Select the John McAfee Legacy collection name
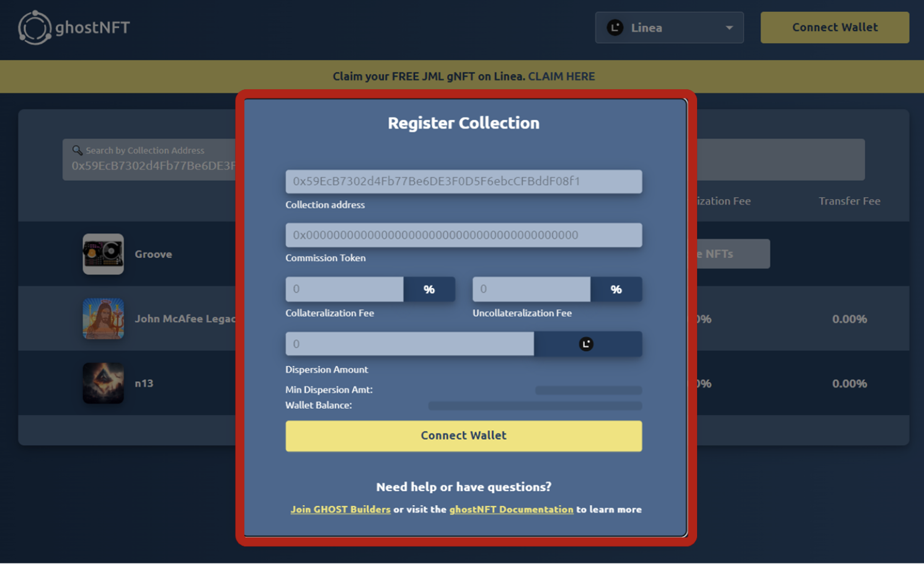The image size is (924, 564). (185, 319)
